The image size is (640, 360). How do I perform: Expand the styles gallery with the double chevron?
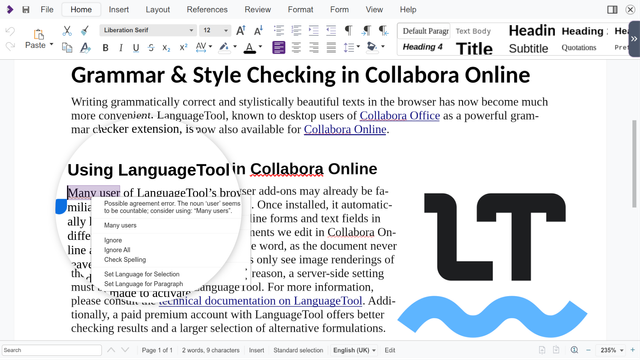634,39
